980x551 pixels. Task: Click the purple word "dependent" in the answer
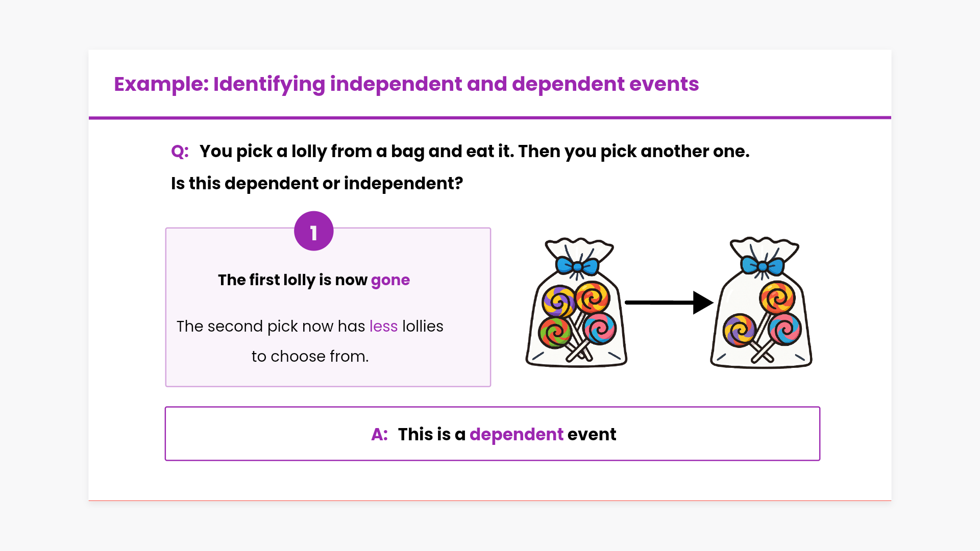tap(516, 434)
